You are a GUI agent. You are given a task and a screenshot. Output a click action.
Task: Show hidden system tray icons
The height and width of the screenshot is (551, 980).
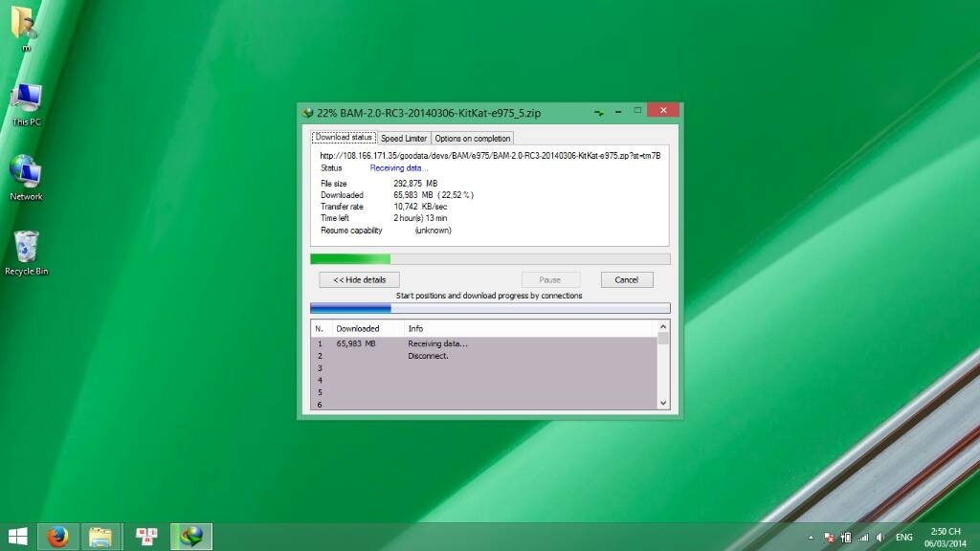tap(811, 538)
